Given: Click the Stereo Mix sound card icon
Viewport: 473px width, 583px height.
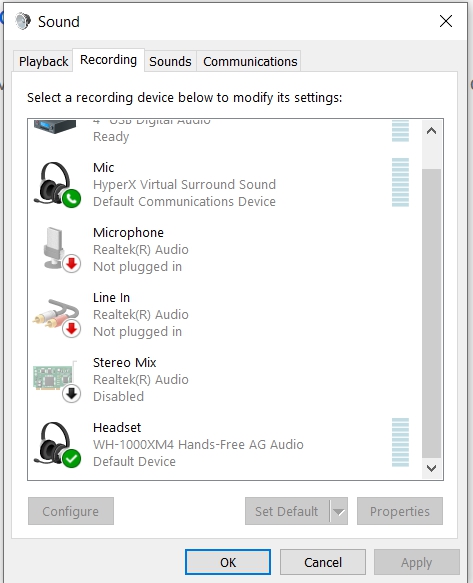Looking at the screenshot, I should pos(57,381).
